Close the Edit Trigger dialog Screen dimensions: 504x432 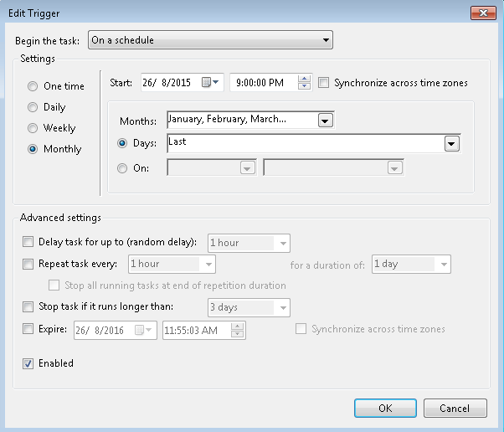tap(483, 13)
